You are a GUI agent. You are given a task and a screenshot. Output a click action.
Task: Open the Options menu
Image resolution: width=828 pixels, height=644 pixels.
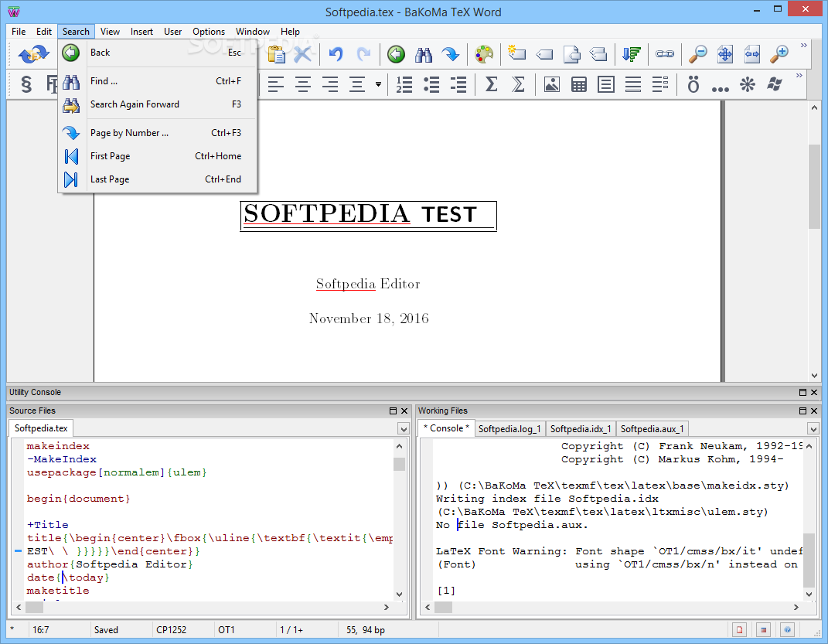tap(209, 32)
